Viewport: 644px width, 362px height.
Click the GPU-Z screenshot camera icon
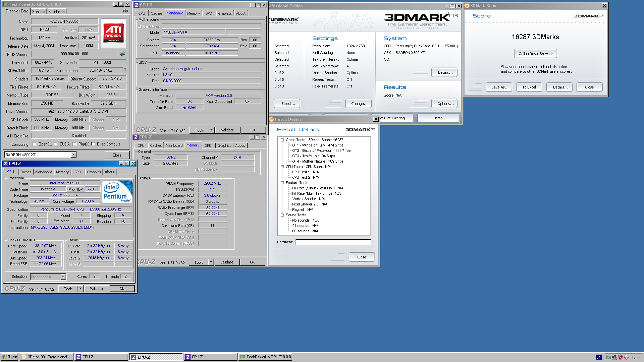pyautogui.click(x=125, y=11)
